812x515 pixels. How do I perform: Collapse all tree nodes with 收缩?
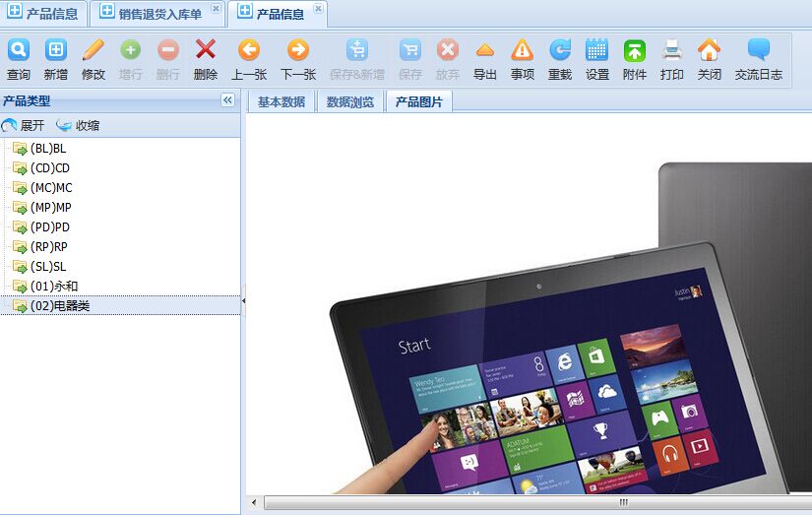tap(78, 125)
